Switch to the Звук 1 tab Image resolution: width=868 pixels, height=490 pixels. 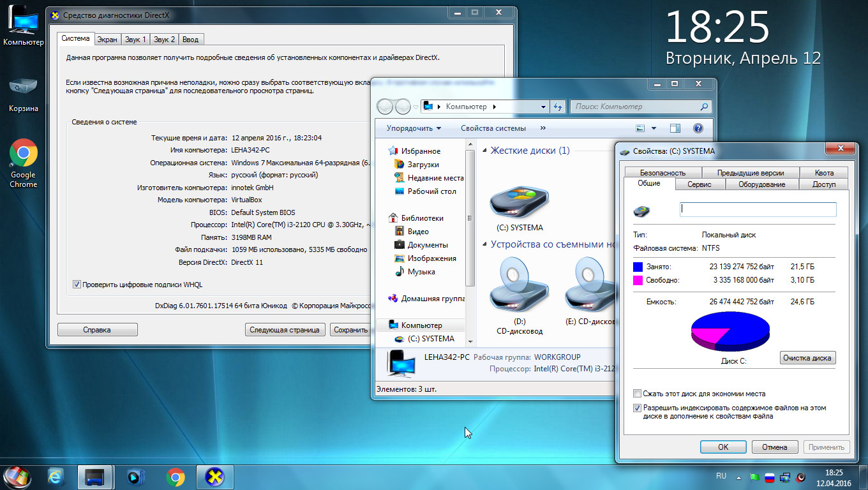tap(135, 40)
